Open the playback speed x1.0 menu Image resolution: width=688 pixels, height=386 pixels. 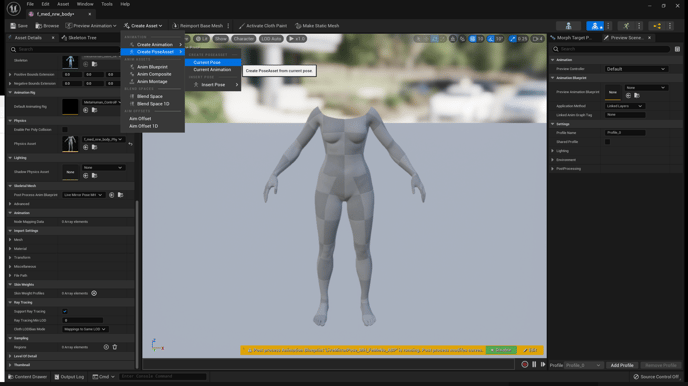(296, 39)
